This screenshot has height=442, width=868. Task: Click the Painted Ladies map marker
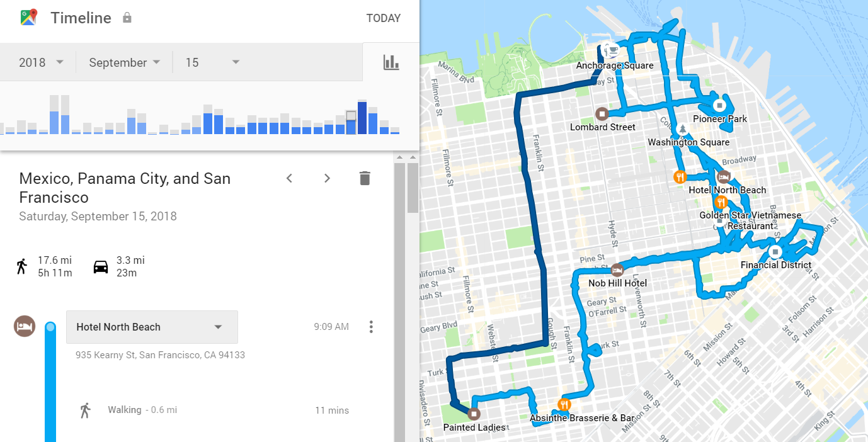(x=474, y=414)
